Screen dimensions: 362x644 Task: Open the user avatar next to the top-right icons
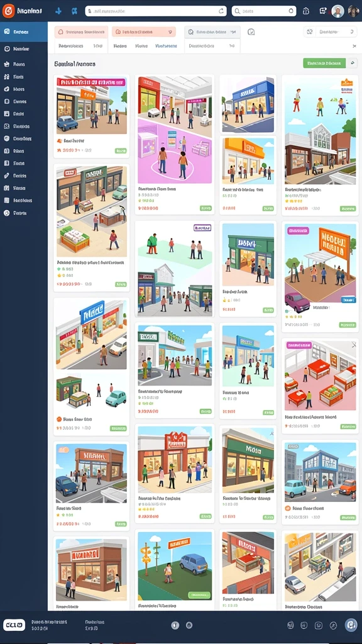click(x=337, y=11)
